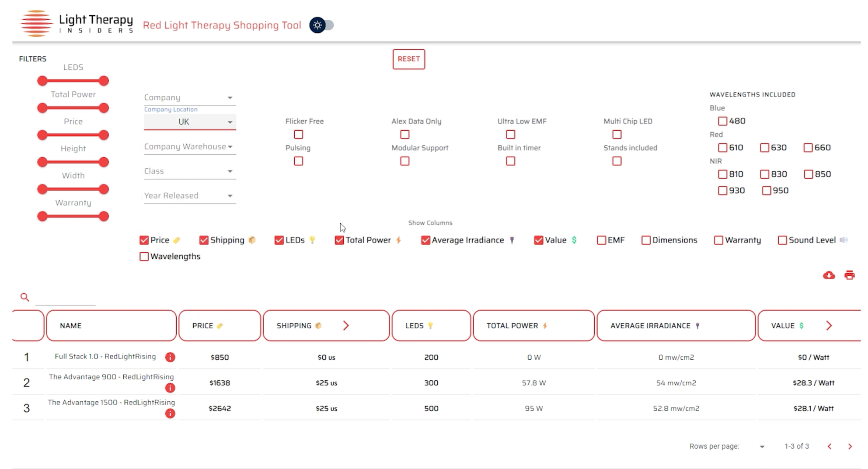This screenshot has width=868, height=469.
Task: Select the 830 NIR wavelength
Action: coord(764,174)
